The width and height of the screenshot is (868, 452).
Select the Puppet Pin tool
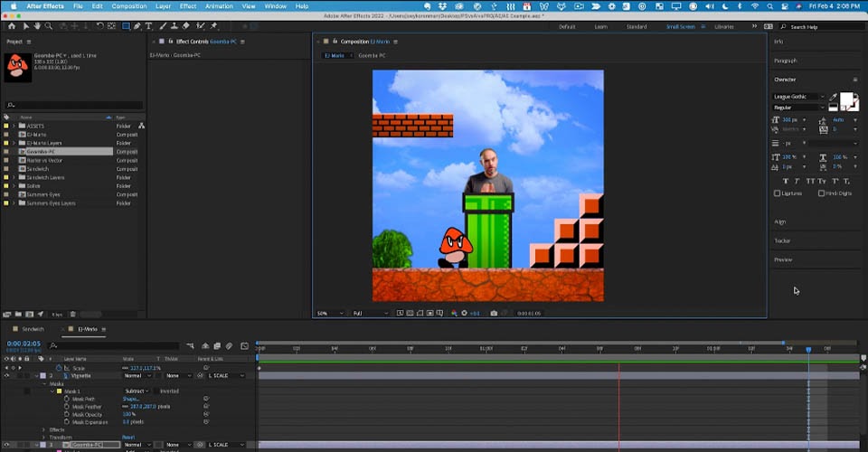[x=213, y=26]
